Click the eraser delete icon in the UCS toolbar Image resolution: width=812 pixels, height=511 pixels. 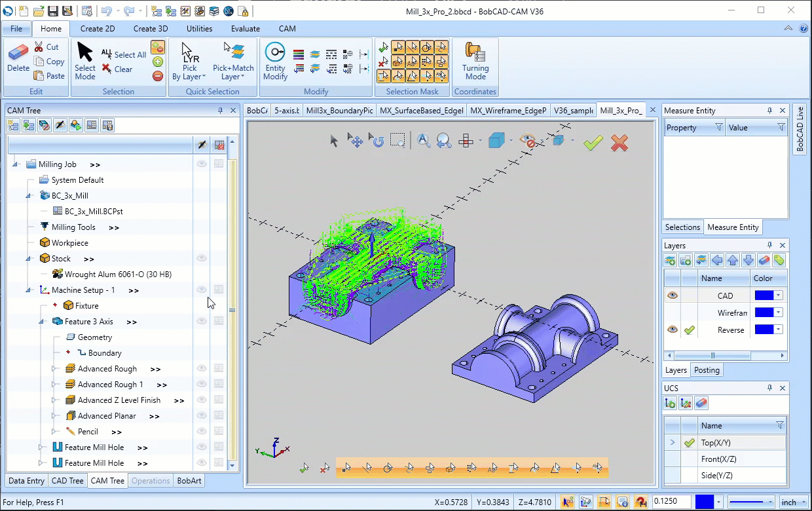[x=701, y=403]
